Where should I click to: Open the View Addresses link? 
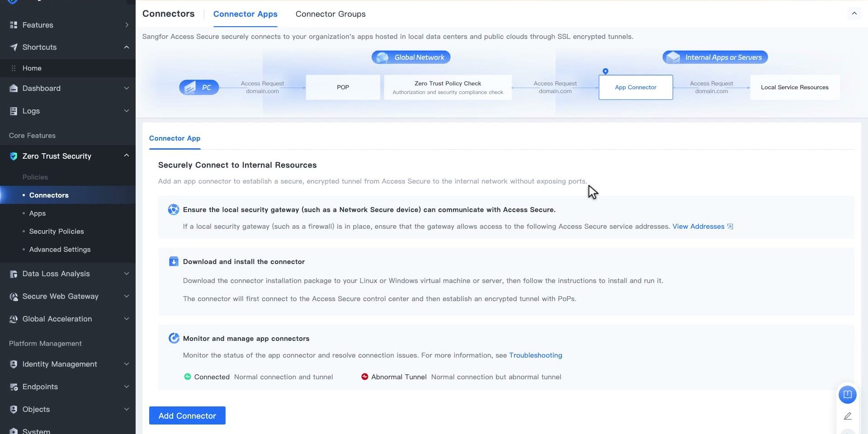(x=698, y=226)
